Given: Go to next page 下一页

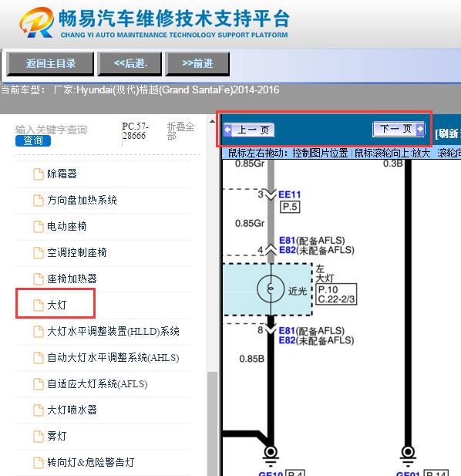Looking at the screenshot, I should (x=399, y=130).
